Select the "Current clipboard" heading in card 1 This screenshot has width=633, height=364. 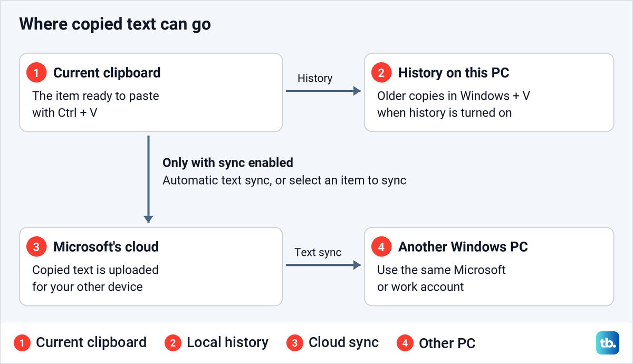tap(107, 73)
